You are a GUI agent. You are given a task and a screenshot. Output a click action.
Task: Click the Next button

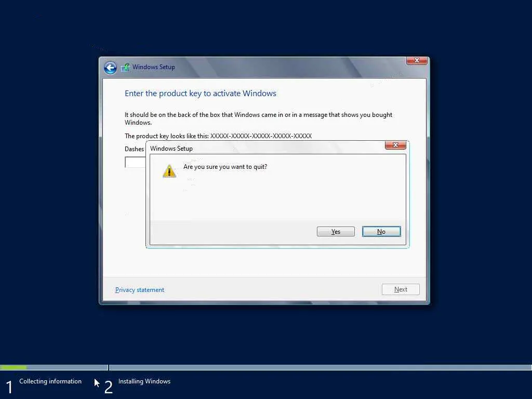[x=401, y=289]
